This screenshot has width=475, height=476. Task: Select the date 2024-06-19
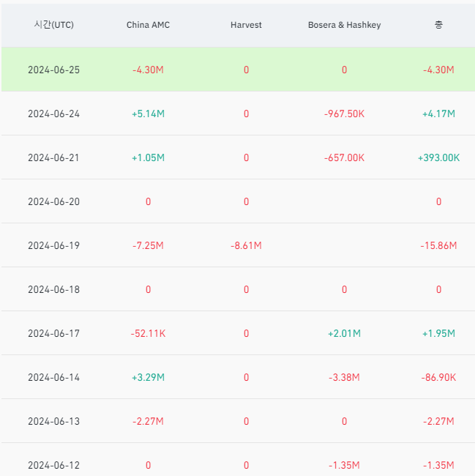pyautogui.click(x=53, y=245)
